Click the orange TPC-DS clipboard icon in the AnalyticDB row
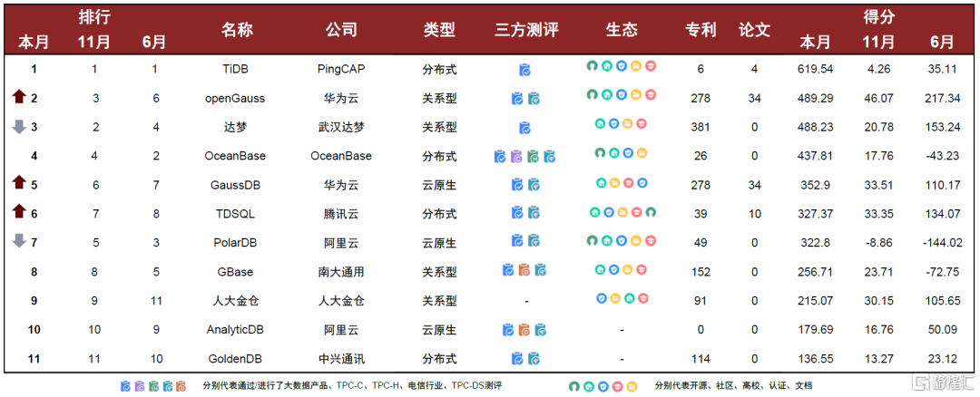The height and width of the screenshot is (397, 980). pyautogui.click(x=524, y=330)
